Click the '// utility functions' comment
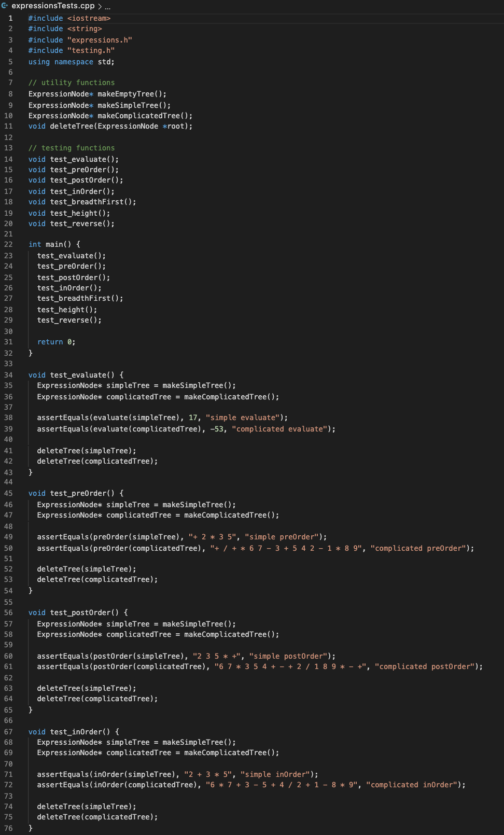This screenshot has height=835, width=504. [72, 82]
